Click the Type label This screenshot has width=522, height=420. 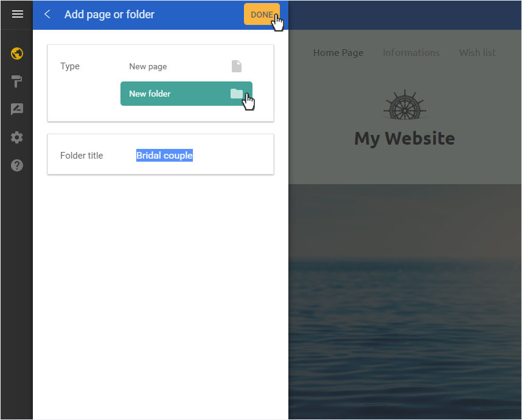click(x=70, y=66)
